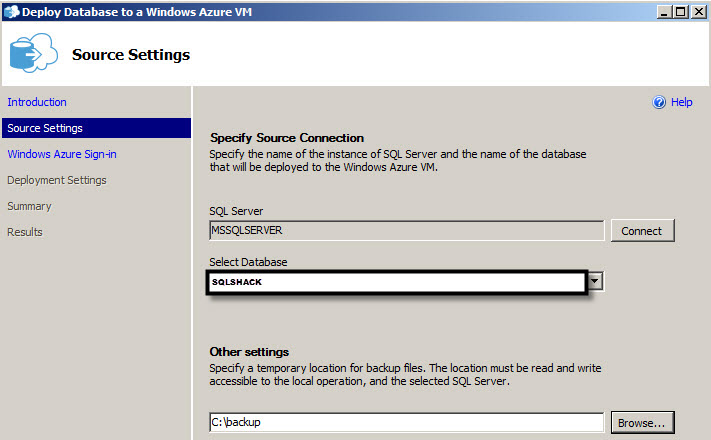Go to the Introduction wizard page

click(x=37, y=102)
